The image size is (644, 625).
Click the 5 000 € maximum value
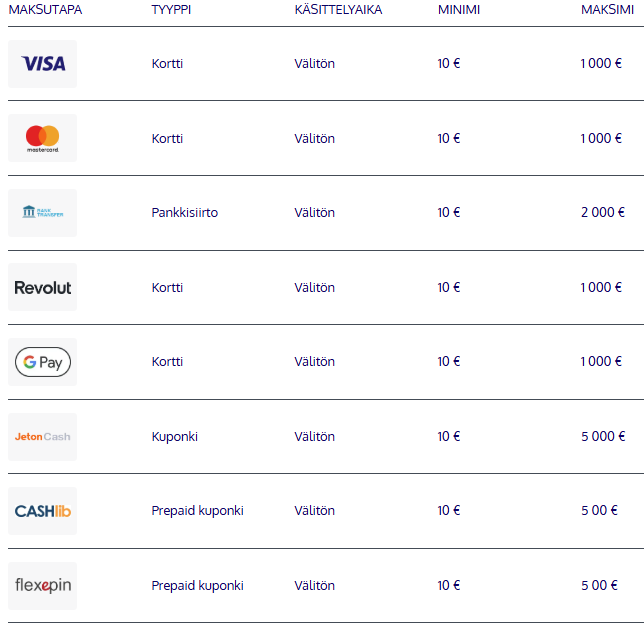tap(603, 436)
